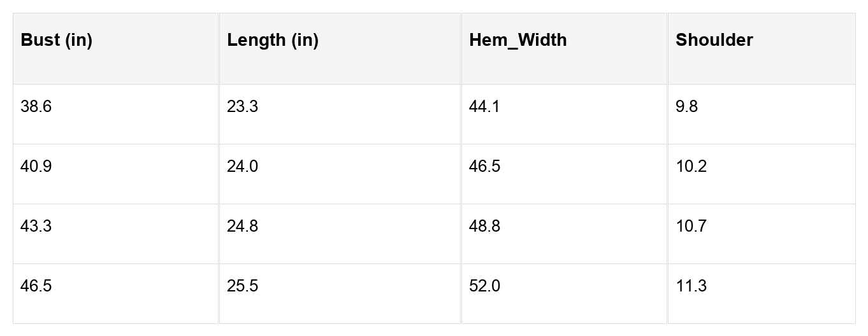Click the bust value 40.9
This screenshot has width=868, height=336.
[x=36, y=167]
